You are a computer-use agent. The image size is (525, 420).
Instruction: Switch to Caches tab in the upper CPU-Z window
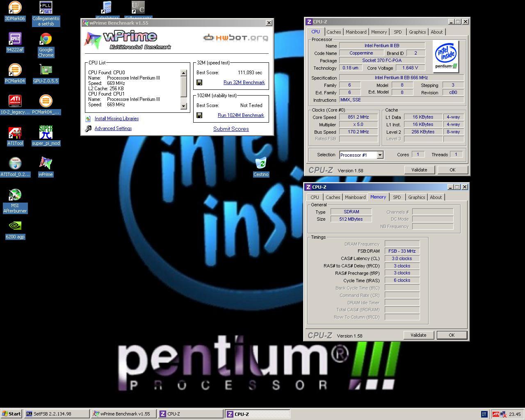pos(333,32)
